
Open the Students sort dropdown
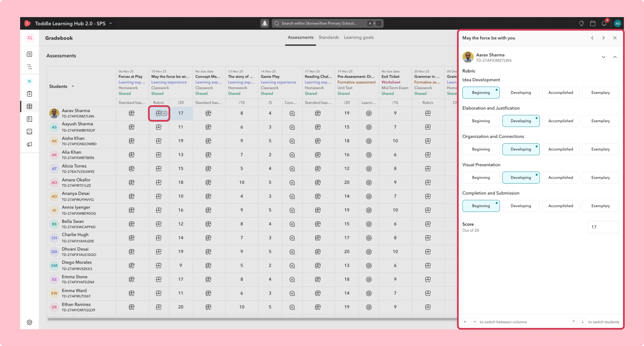[73, 86]
